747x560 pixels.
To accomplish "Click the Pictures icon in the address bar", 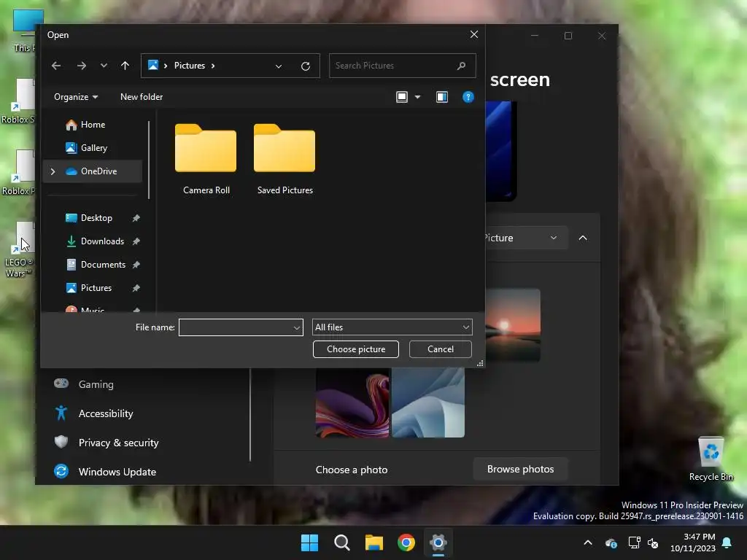I will pyautogui.click(x=153, y=65).
